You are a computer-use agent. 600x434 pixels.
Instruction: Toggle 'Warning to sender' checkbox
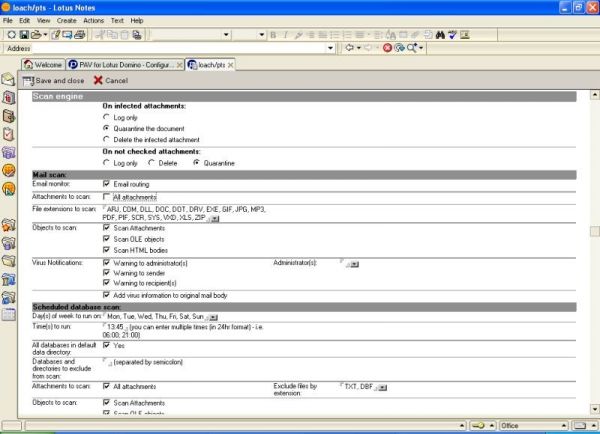click(107, 273)
